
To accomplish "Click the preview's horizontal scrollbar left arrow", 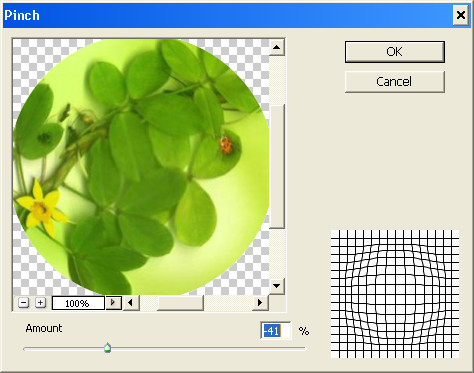I will [131, 303].
